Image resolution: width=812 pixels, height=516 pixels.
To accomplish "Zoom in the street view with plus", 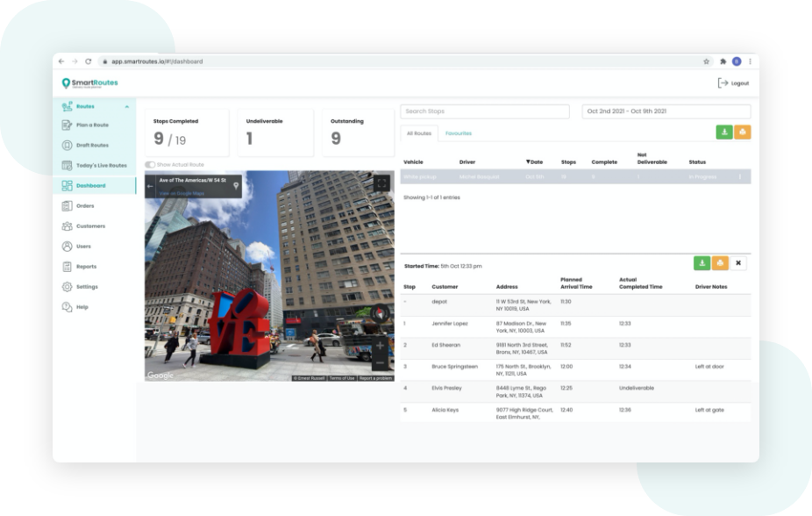I will pos(380,346).
